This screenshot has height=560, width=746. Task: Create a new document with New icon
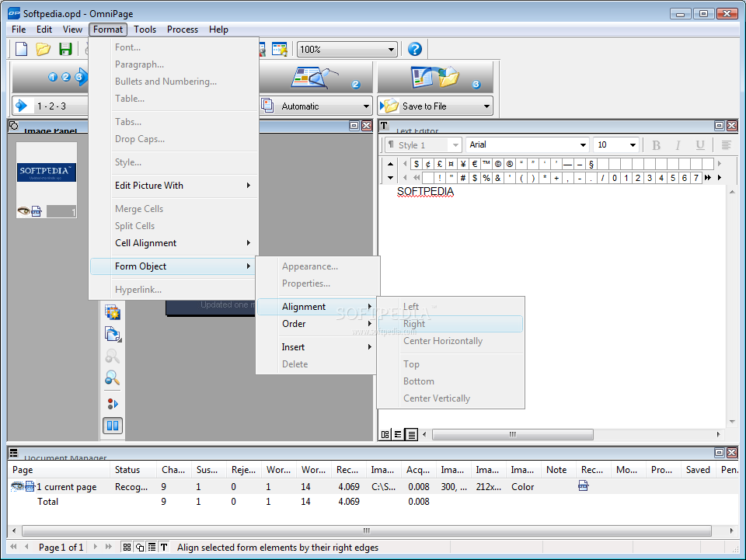22,49
